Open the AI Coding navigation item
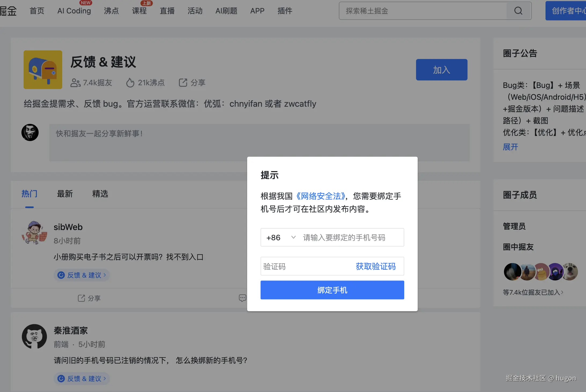 point(74,11)
